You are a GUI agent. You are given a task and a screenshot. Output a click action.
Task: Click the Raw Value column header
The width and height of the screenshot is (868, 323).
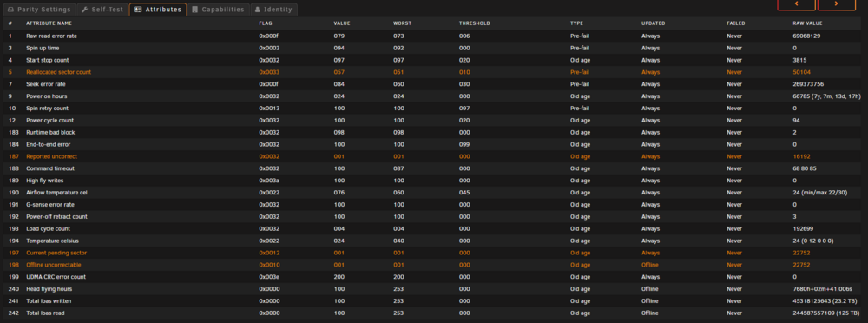coord(807,23)
